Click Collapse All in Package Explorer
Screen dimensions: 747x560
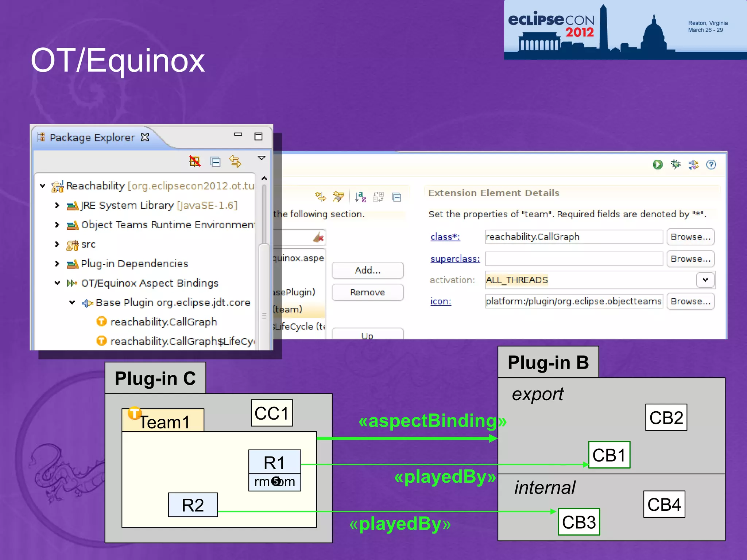pyautogui.click(x=216, y=162)
